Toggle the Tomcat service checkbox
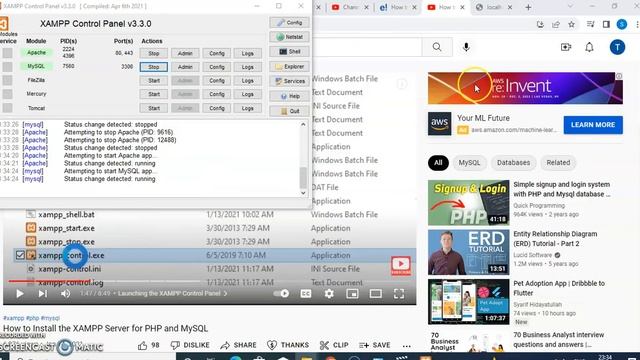The height and width of the screenshot is (360, 640). click(7, 108)
